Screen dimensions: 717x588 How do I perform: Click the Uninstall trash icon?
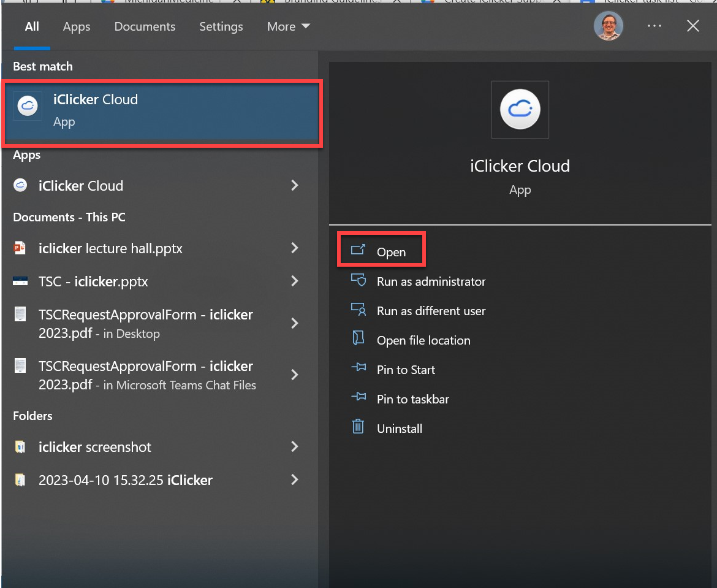coord(358,428)
